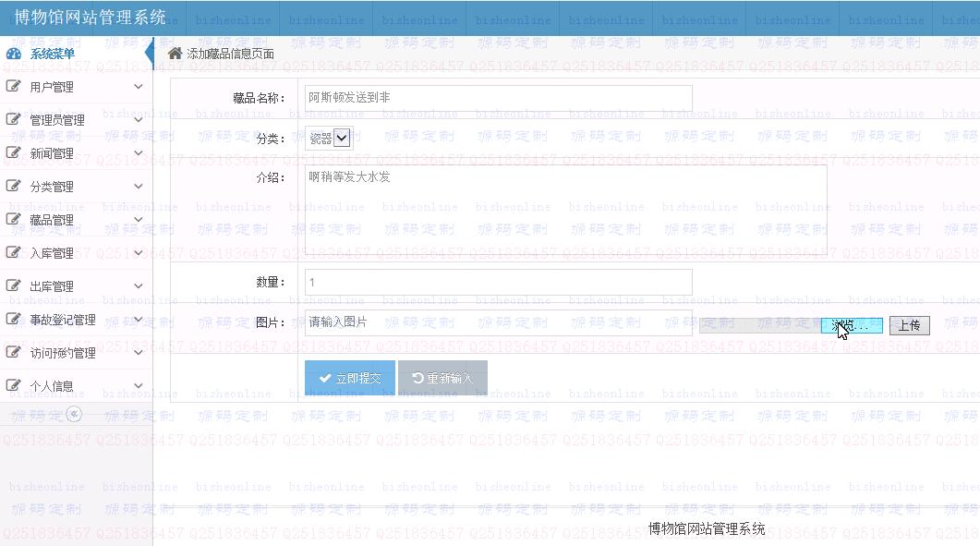Click the home icon beside 添加藏品信息页面
The width and height of the screenshot is (980, 546).
tap(175, 54)
